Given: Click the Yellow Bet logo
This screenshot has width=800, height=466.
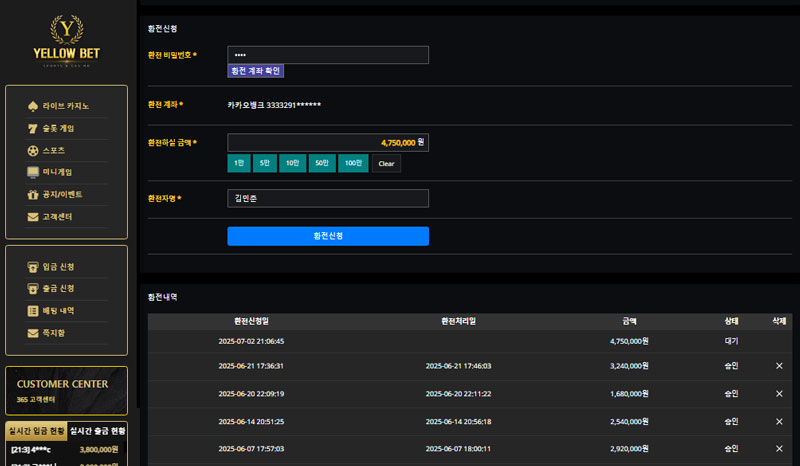Looking at the screenshot, I should (x=66, y=41).
